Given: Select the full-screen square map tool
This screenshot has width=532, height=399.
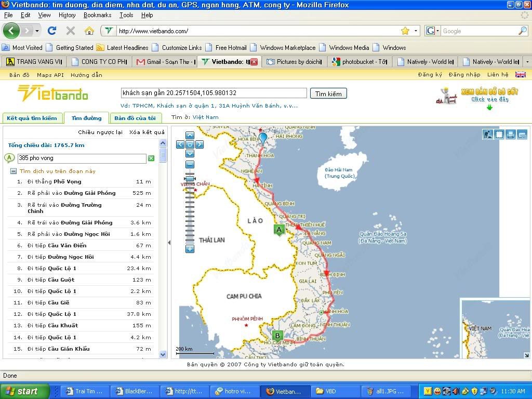Looking at the screenshot, I should [x=499, y=135].
